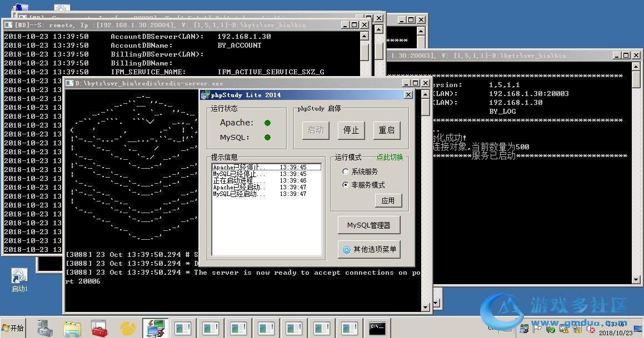Close the 20003 BY_LOG console window
The width and height of the screenshot is (644, 338).
(636, 56)
